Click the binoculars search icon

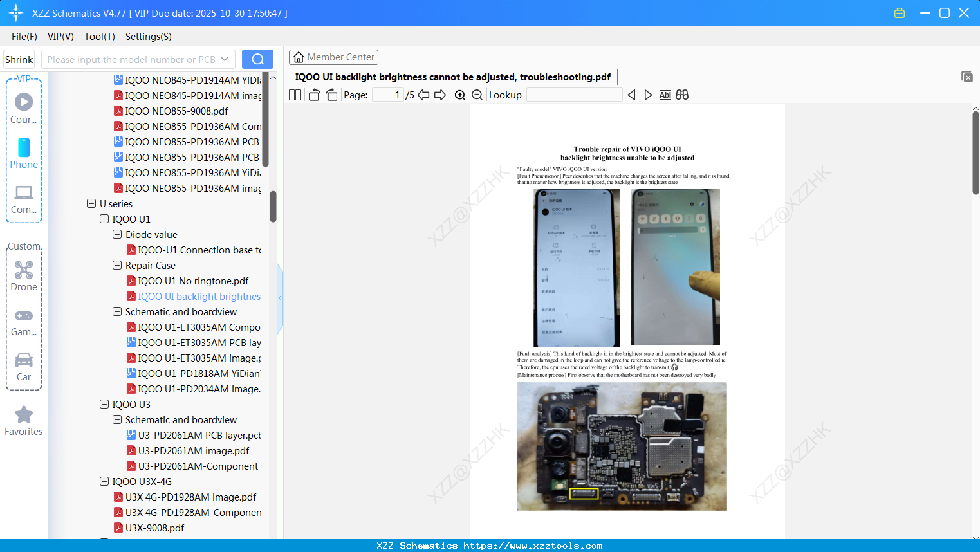(x=682, y=95)
